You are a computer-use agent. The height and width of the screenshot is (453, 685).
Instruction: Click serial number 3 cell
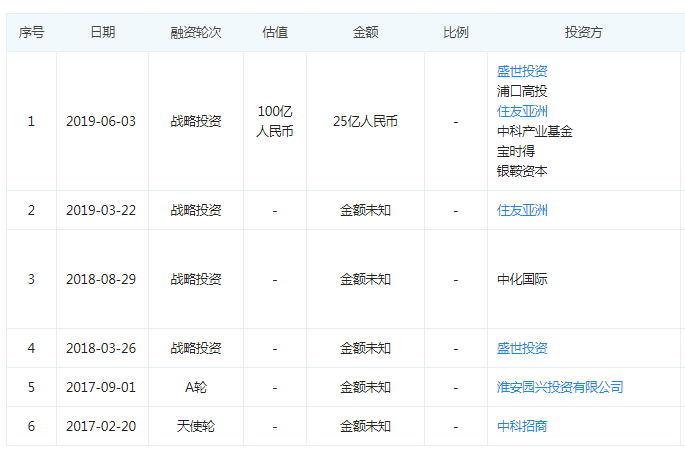(31, 280)
